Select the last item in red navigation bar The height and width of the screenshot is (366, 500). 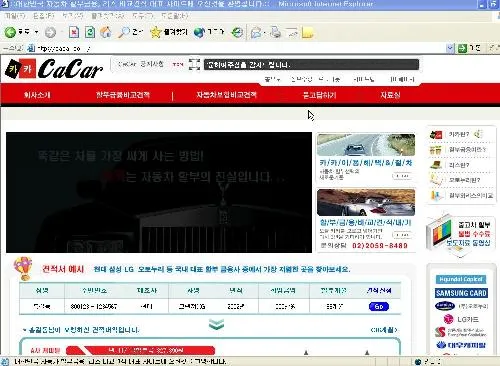(x=390, y=95)
